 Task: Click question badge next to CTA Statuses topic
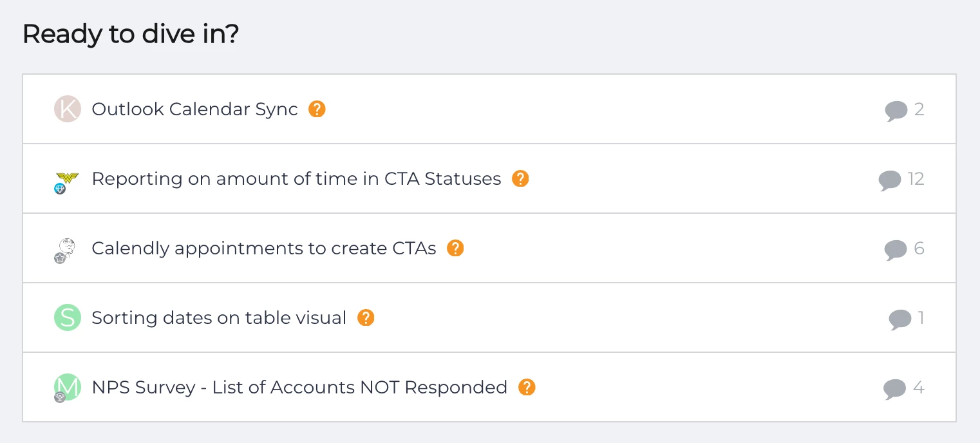[520, 179]
